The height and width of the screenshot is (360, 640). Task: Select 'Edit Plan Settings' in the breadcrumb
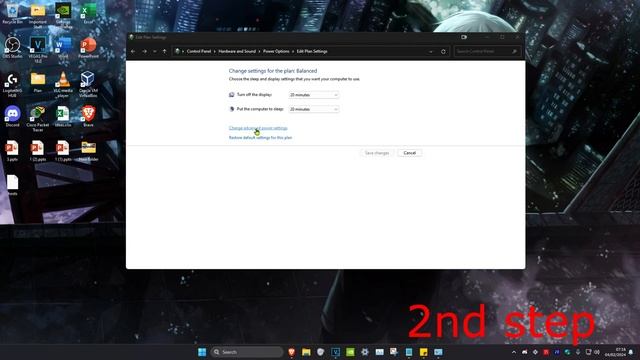click(x=312, y=51)
